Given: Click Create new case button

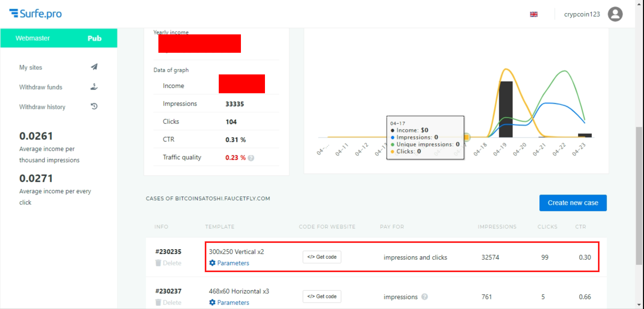Looking at the screenshot, I should pyautogui.click(x=573, y=203).
